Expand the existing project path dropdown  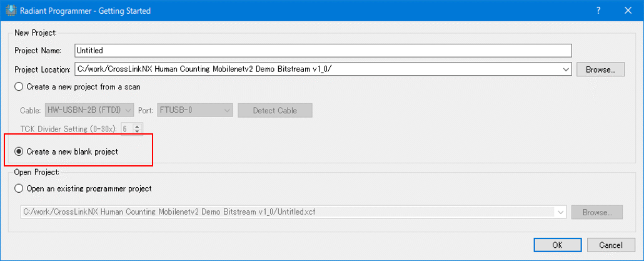point(560,212)
